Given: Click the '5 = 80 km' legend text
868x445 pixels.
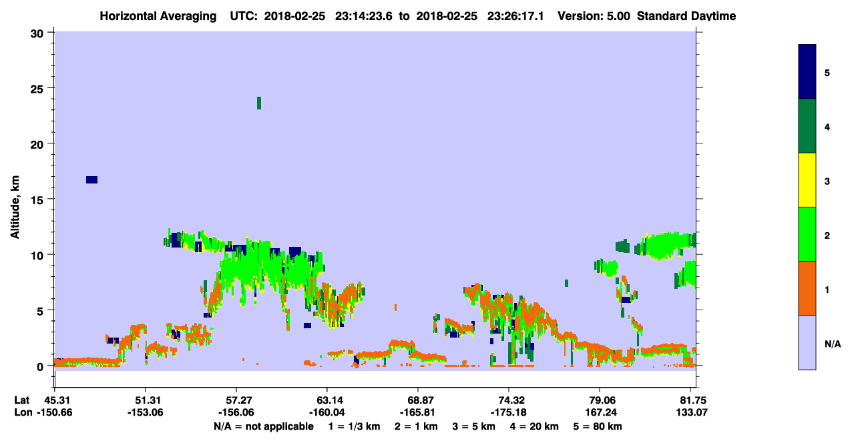Looking at the screenshot, I should pyautogui.click(x=598, y=426).
